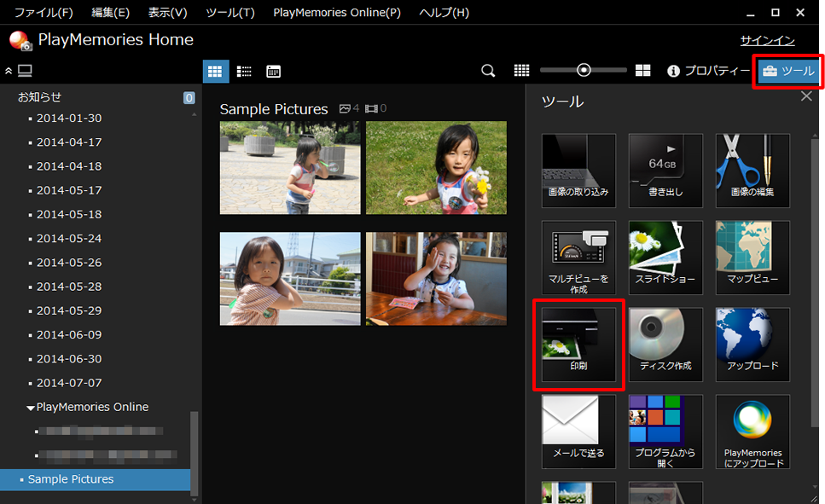This screenshot has height=504, width=825.
Task: Open the PlayMemories Online(P) menu
Action: tap(336, 13)
